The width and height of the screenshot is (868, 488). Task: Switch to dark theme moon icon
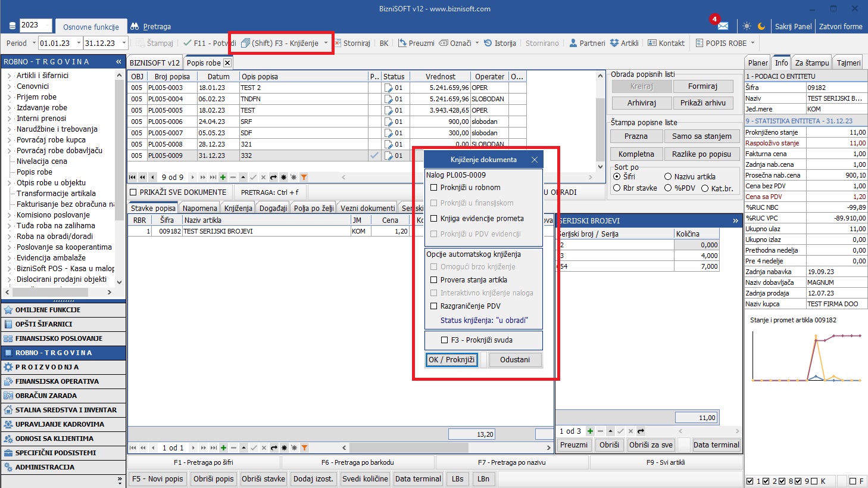pos(761,26)
